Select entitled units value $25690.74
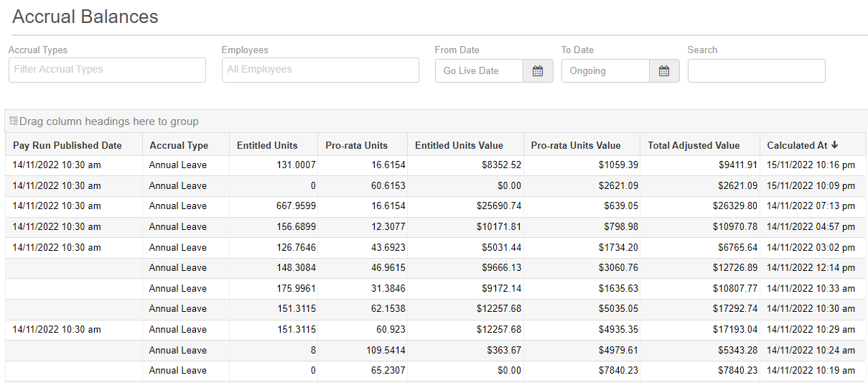 click(499, 206)
